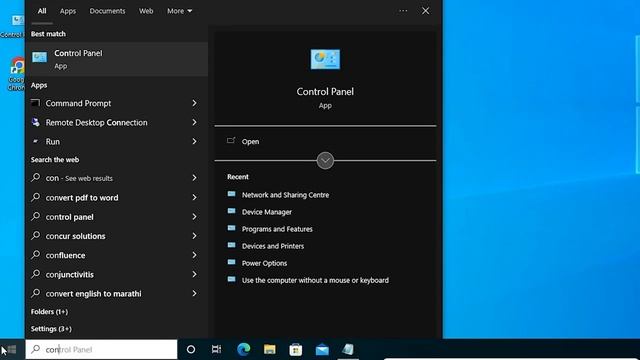Click the Windows Start button
The height and width of the screenshot is (360, 640).
coord(11,349)
